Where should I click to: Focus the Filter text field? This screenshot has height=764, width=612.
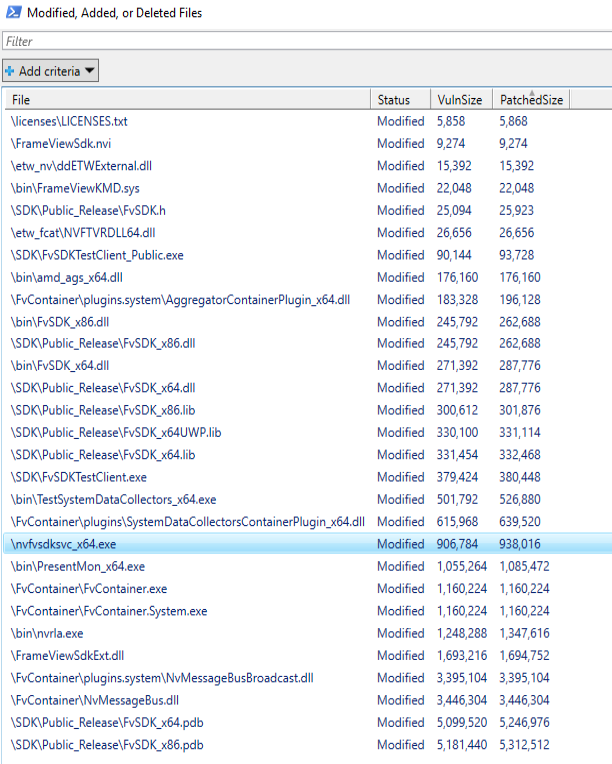[x=307, y=41]
